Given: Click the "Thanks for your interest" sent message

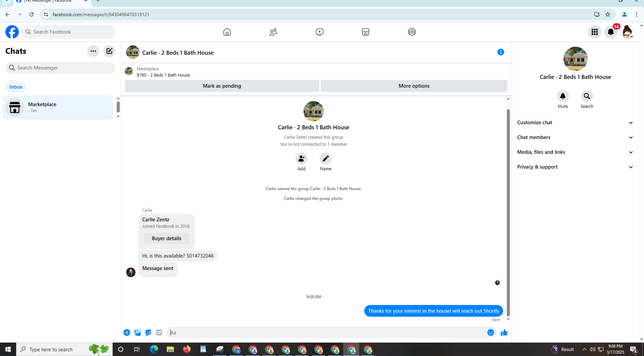Looking at the screenshot, I should pos(434,311).
